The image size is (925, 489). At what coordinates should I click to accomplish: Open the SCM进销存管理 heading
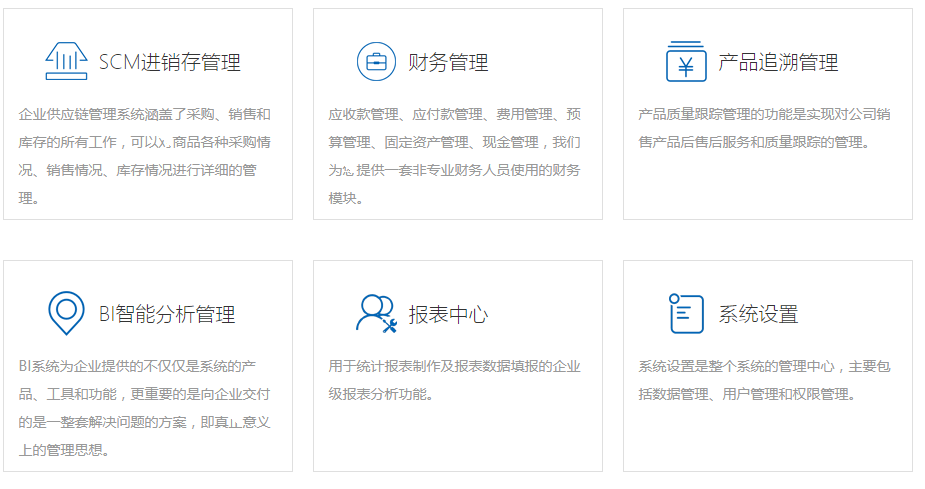(x=169, y=63)
